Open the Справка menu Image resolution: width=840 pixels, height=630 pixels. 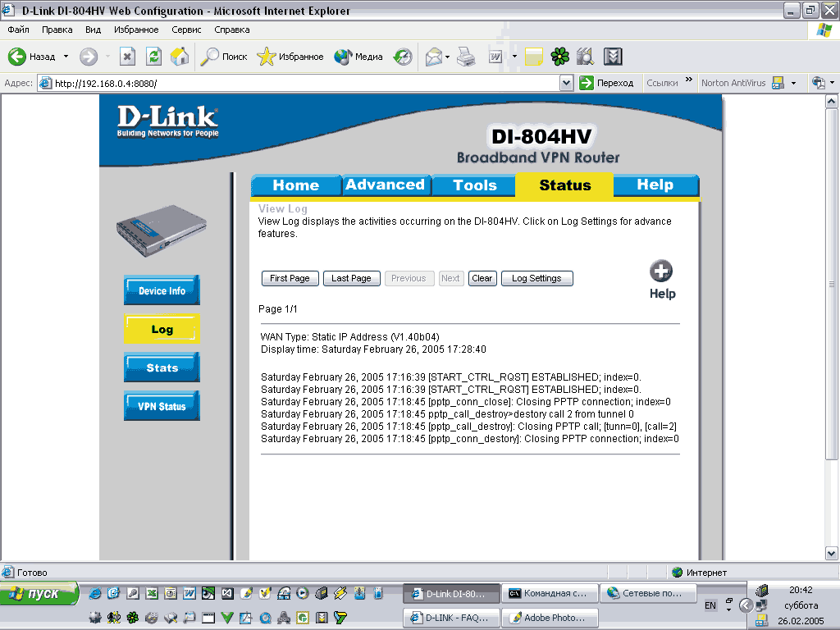point(232,30)
